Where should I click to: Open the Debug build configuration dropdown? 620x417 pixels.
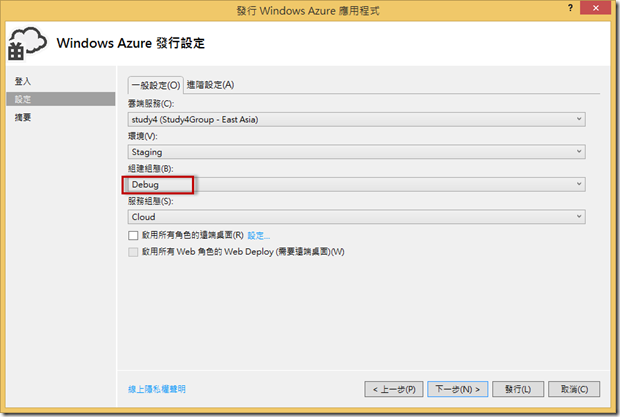pos(356,184)
